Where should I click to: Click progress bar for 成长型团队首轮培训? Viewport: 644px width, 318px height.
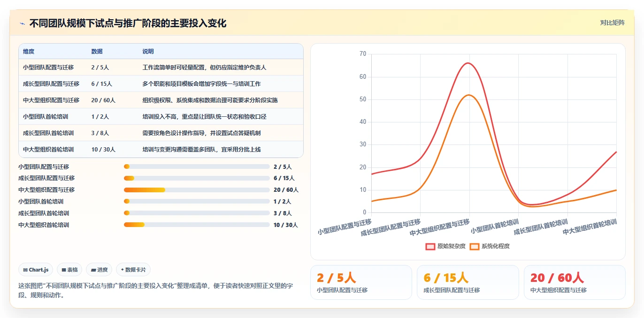point(197,213)
